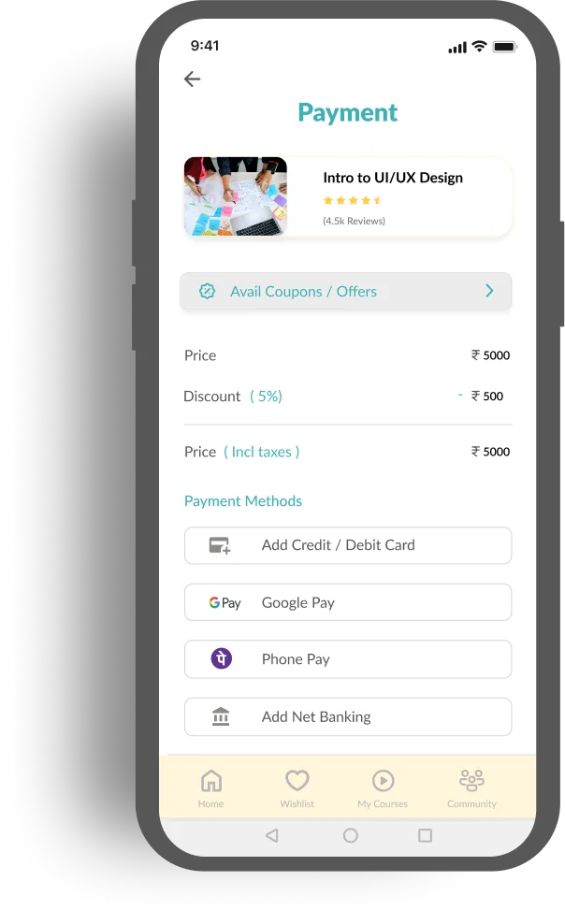The height and width of the screenshot is (924, 565).
Task: Tap Android back triangle button
Action: [271, 835]
